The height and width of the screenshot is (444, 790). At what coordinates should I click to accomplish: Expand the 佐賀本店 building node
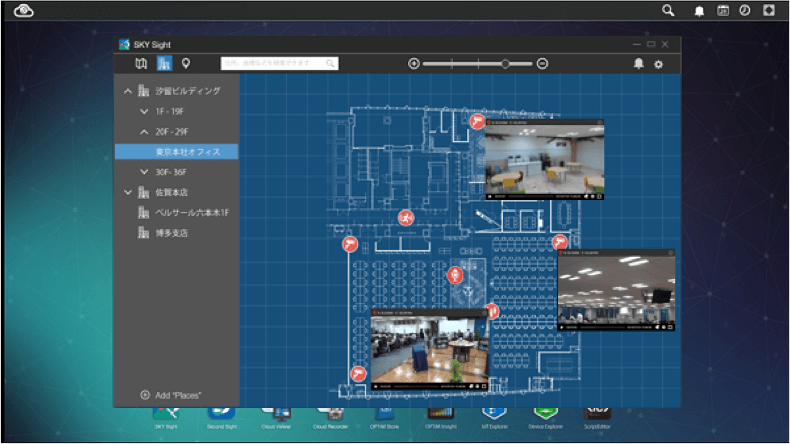(128, 193)
